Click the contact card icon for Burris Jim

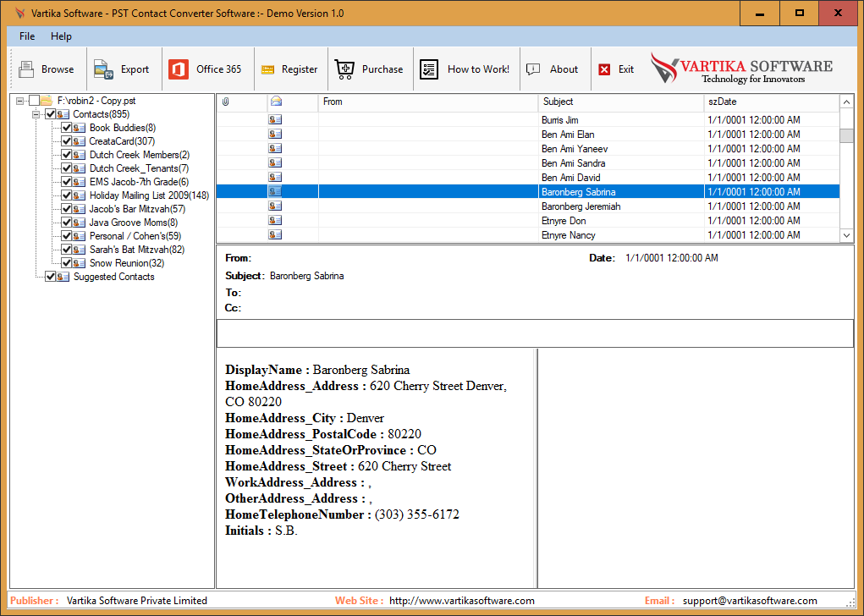275,119
